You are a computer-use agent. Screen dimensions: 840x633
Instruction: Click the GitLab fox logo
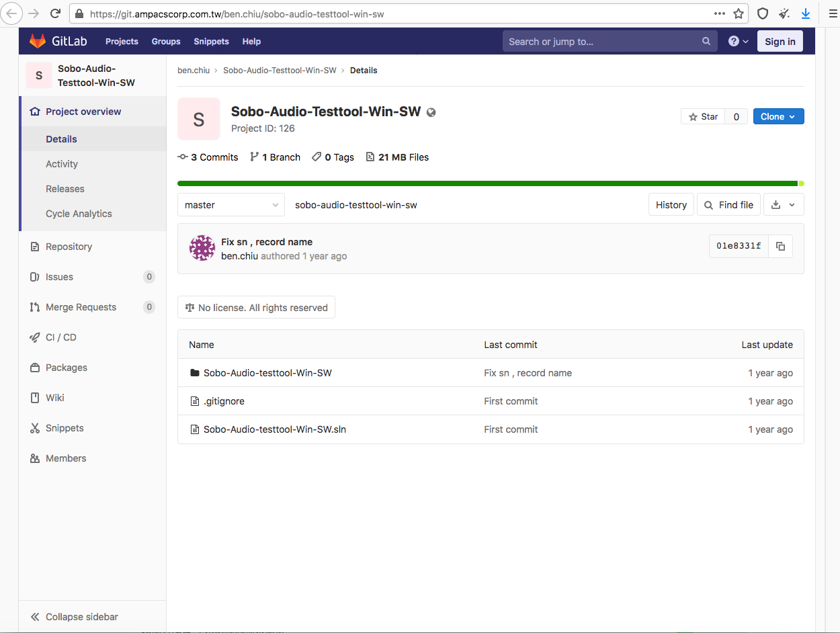coord(38,41)
